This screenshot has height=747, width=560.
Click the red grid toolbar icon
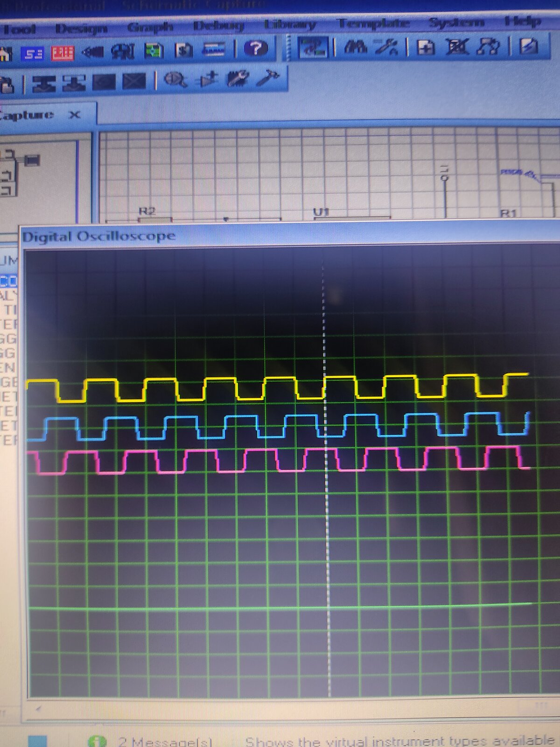tap(62, 53)
